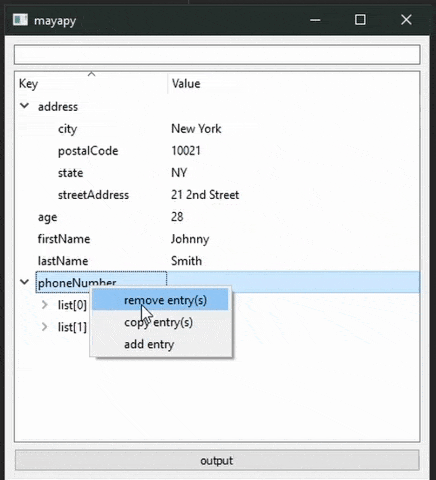Collapse the phoneNumber tree node
436x480 pixels.
click(24, 282)
